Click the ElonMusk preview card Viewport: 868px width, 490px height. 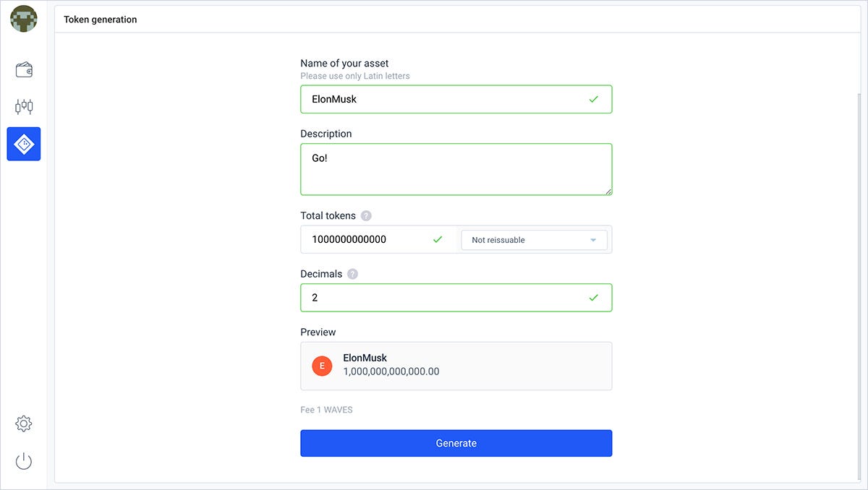click(x=456, y=366)
